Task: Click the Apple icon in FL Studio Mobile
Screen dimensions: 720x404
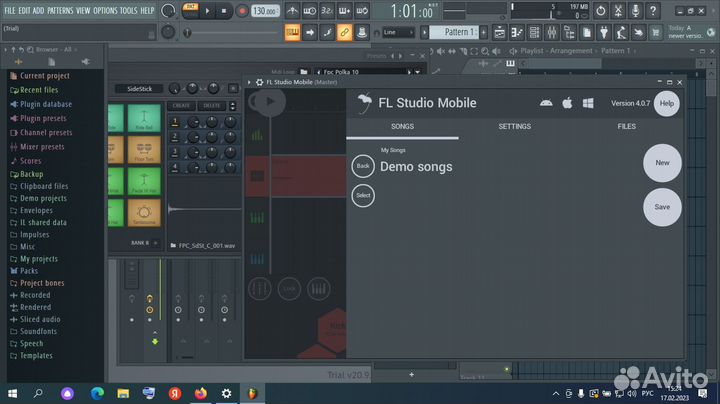Action: click(x=567, y=103)
